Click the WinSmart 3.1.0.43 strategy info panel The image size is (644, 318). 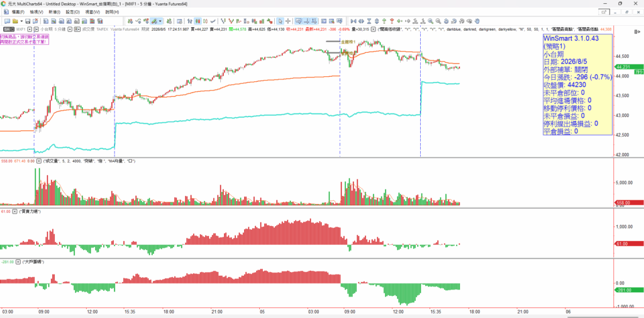(x=578, y=85)
